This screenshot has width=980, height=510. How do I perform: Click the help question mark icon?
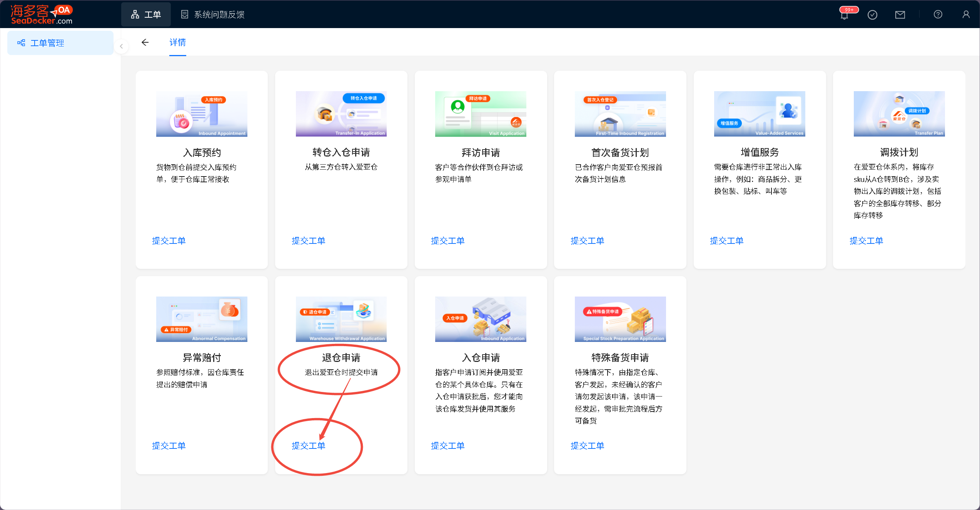[x=938, y=15]
